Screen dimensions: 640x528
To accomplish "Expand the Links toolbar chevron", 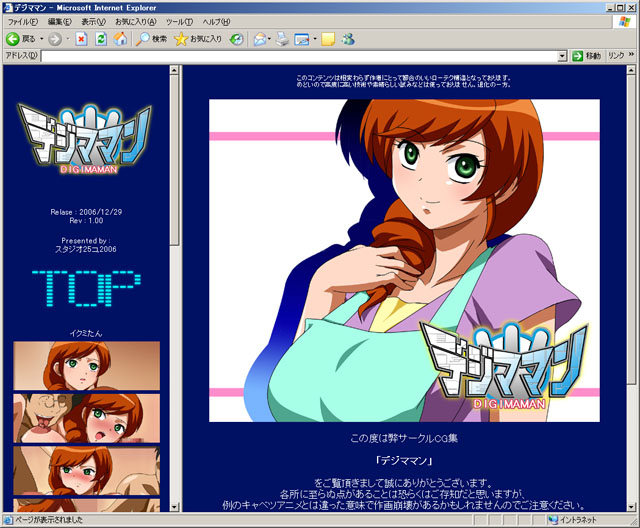I will pyautogui.click(x=631, y=55).
